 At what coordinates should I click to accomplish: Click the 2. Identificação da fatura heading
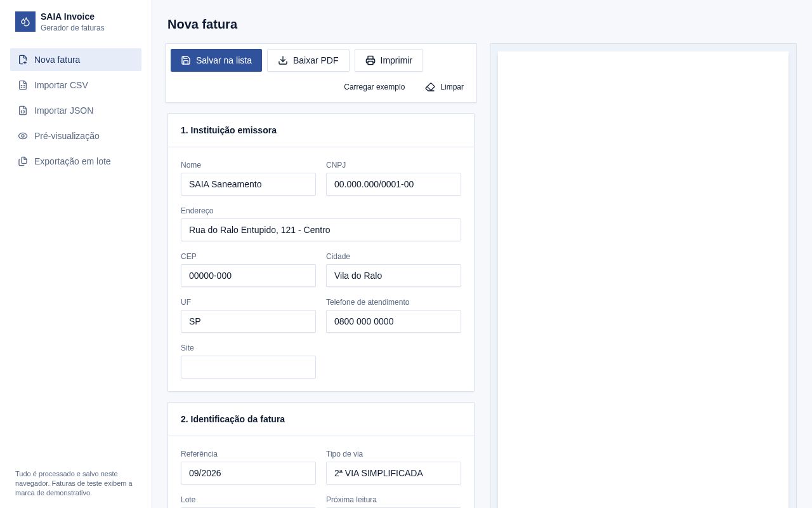233,419
